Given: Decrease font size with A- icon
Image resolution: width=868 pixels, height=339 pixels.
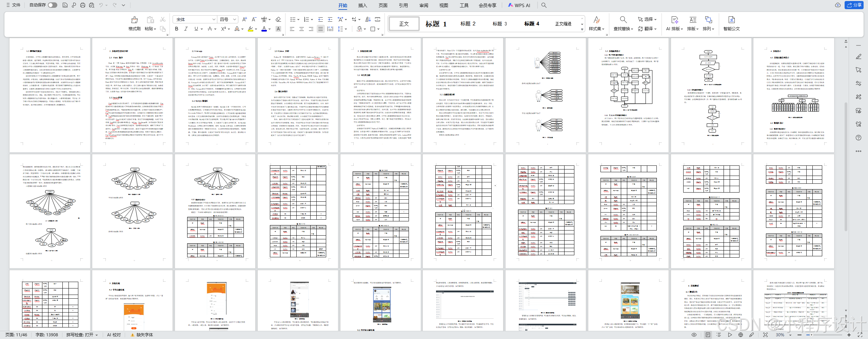Looking at the screenshot, I should point(254,19).
